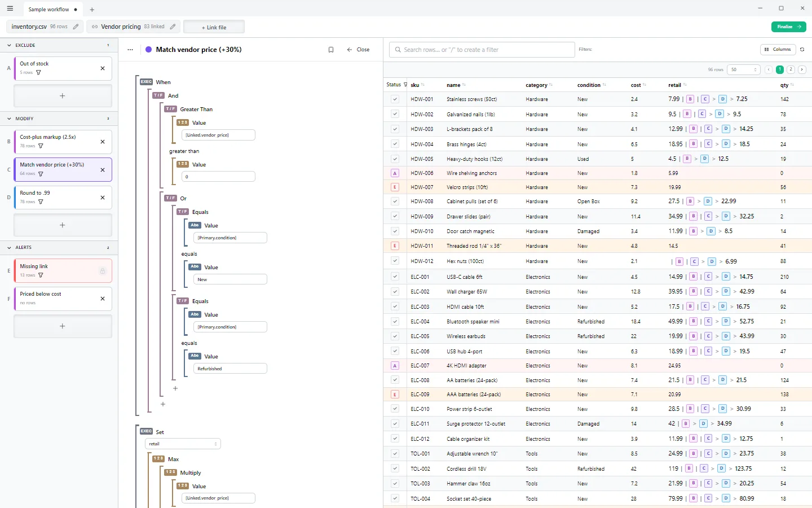
Task: Go to next page of rows
Action: (802, 69)
